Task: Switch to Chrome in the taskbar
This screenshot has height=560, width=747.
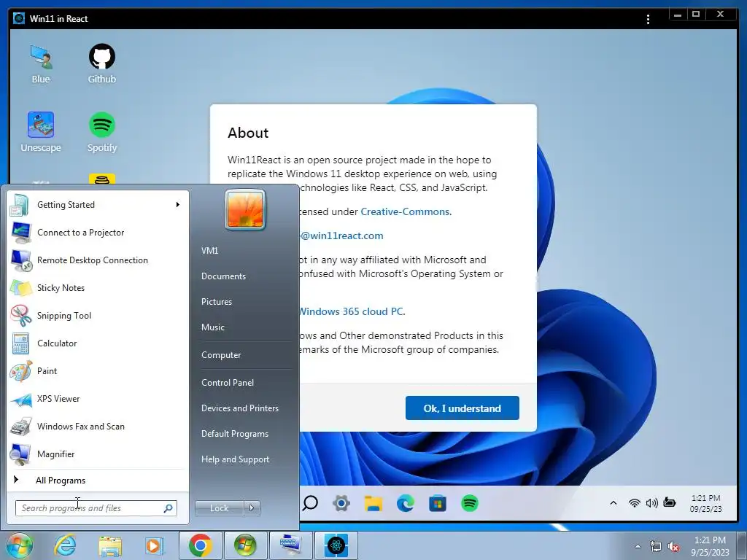Action: (x=200, y=545)
